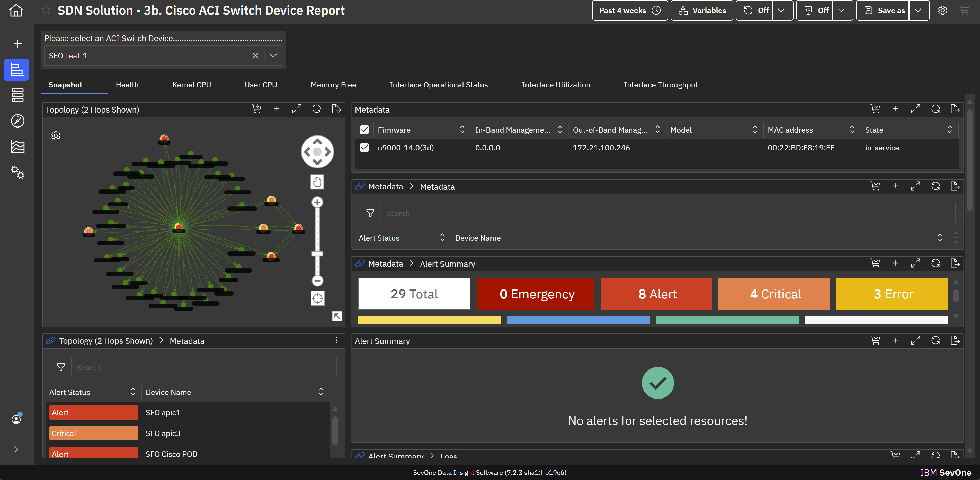980x480 pixels.
Task: Open the Variables button
Action: [x=702, y=10]
